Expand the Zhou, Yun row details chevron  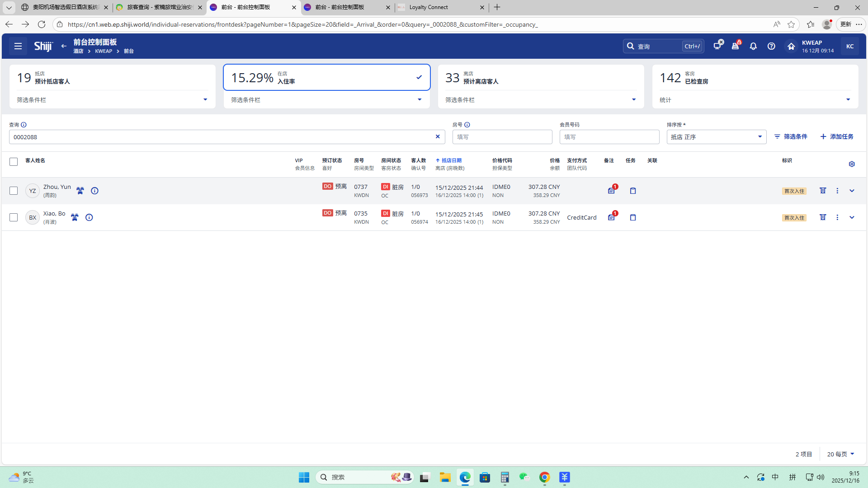[x=852, y=191]
